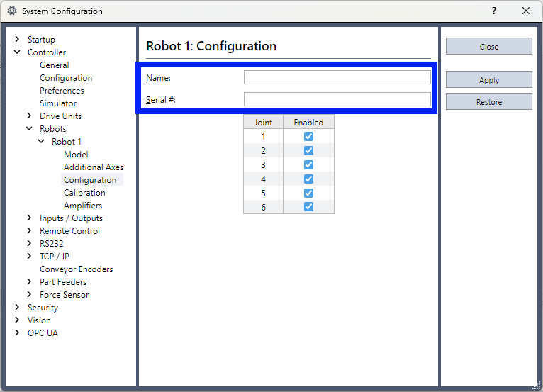Expand the OPC UA node

point(17,332)
